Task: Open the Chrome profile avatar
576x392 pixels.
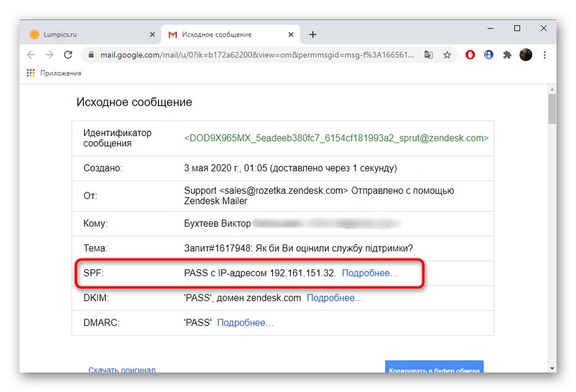Action: pyautogui.click(x=525, y=55)
